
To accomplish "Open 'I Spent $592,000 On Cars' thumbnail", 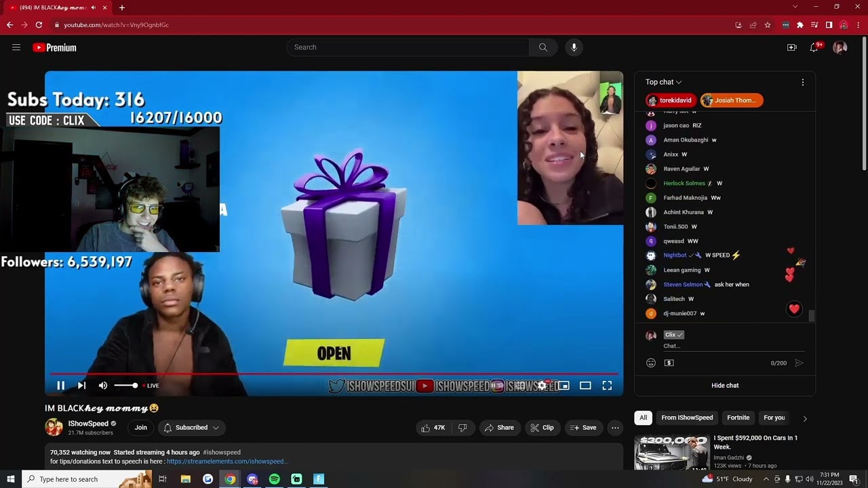I will pos(671,453).
